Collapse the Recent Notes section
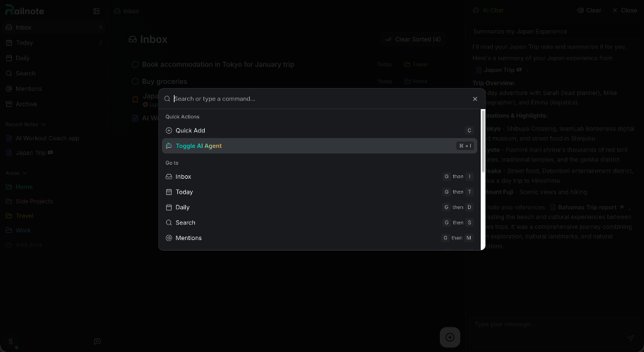The image size is (644, 352). coord(25,125)
